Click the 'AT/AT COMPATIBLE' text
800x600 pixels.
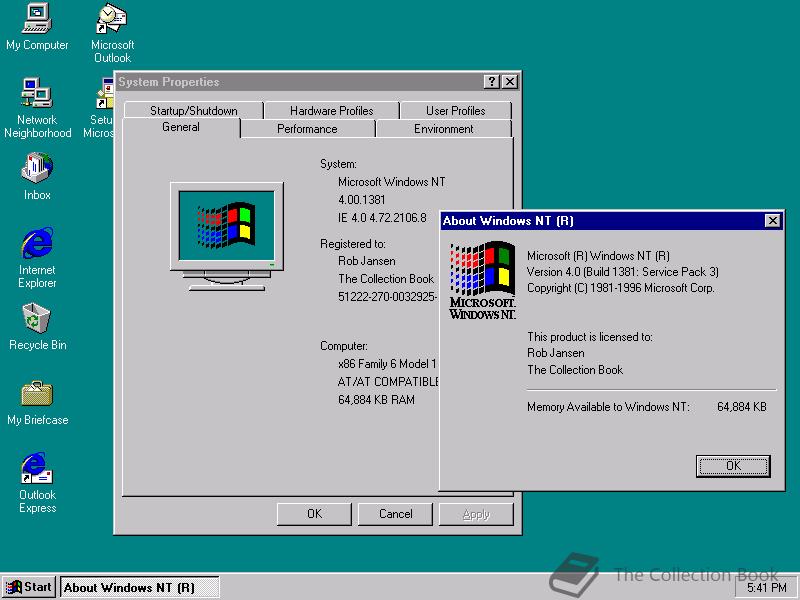point(388,382)
